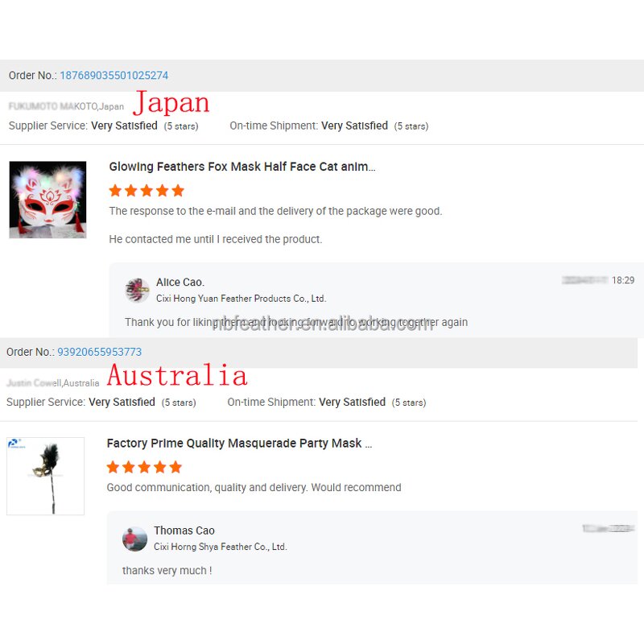
Task: Click the five-star rating under the masquerade mask
Action: [144, 467]
